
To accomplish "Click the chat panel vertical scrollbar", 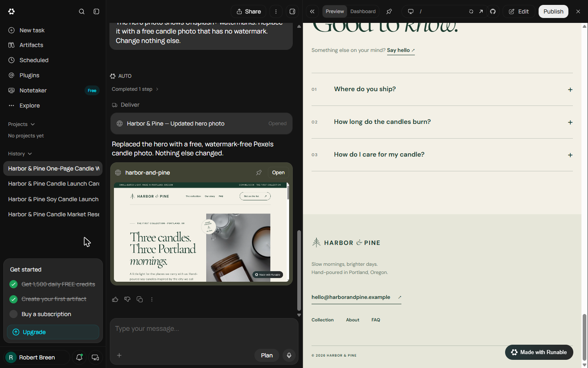I will [299, 270].
